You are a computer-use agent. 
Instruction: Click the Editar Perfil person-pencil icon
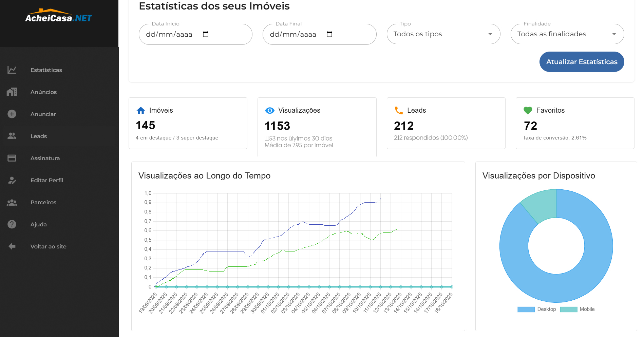[12, 180]
